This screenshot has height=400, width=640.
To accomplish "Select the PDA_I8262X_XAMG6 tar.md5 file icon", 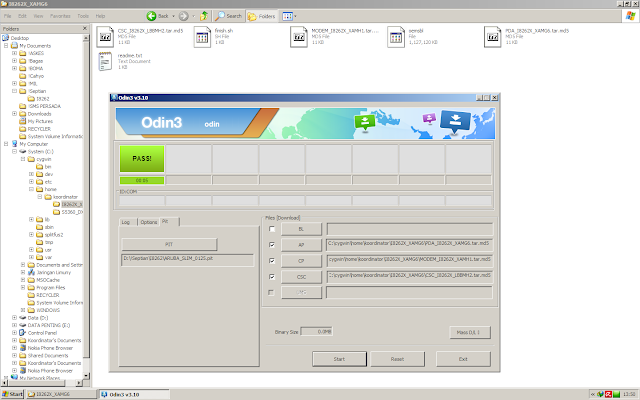I will click(x=493, y=37).
